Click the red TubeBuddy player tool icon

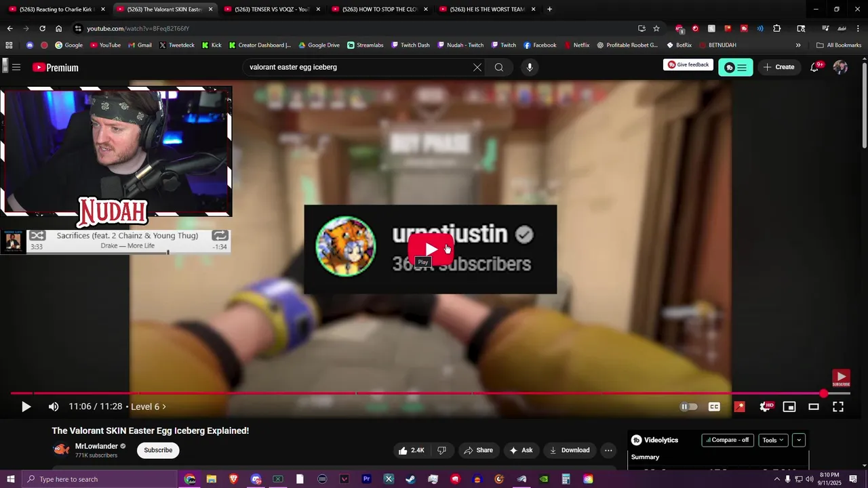(740, 407)
